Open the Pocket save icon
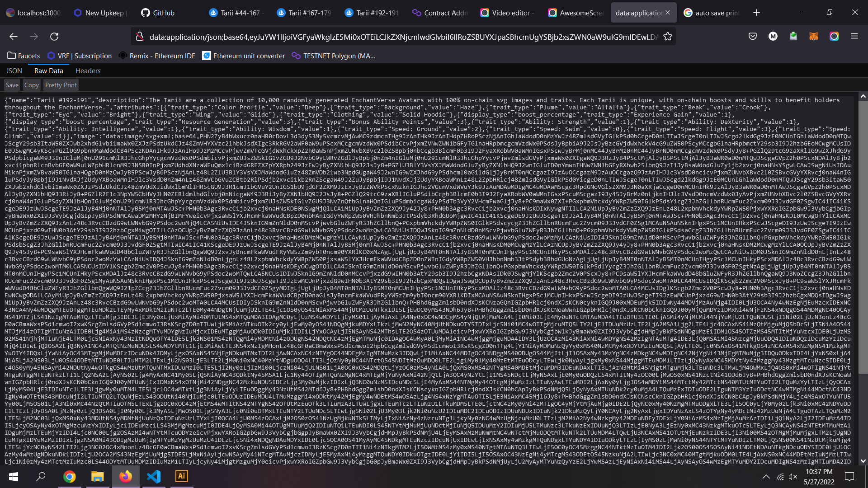Screen dimensions: 868x488 [x=753, y=37]
